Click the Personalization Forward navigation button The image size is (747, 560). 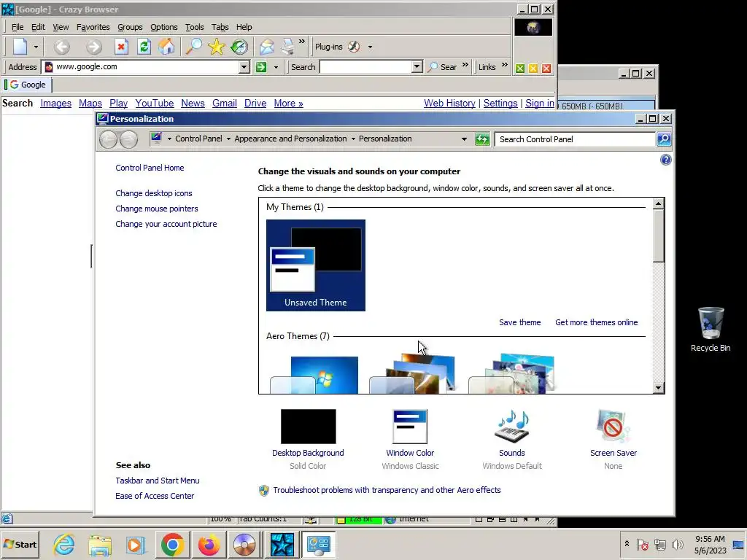(128, 139)
